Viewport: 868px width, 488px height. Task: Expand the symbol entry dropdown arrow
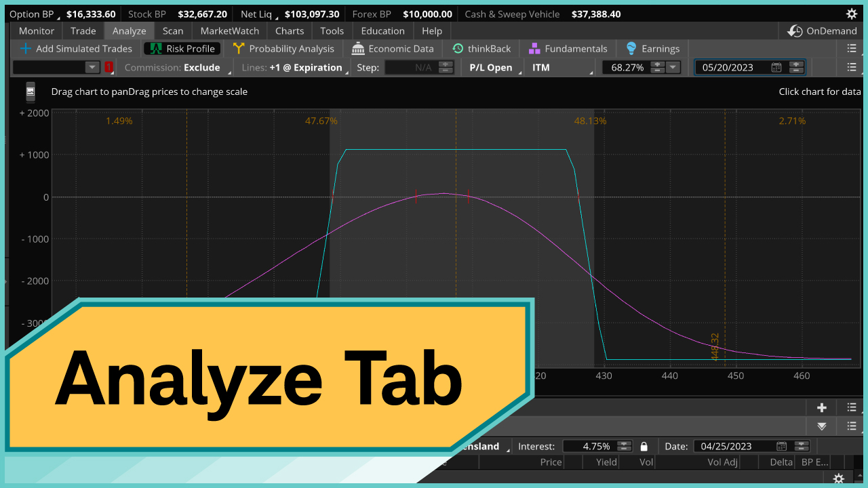pos(92,67)
